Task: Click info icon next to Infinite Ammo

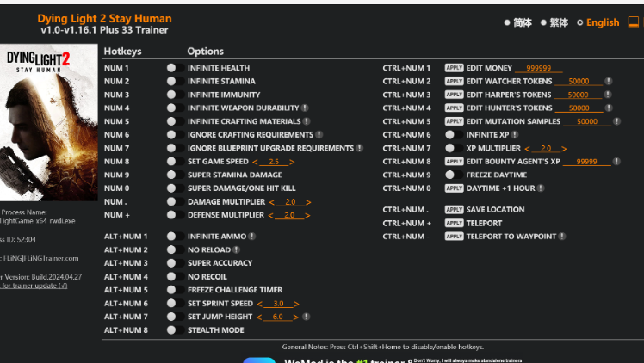Action: (x=251, y=237)
